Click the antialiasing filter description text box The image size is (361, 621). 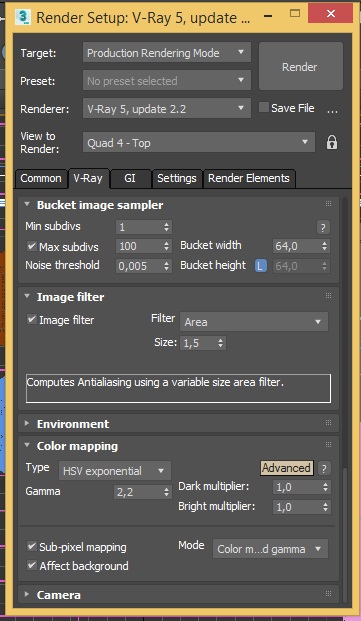click(x=178, y=389)
